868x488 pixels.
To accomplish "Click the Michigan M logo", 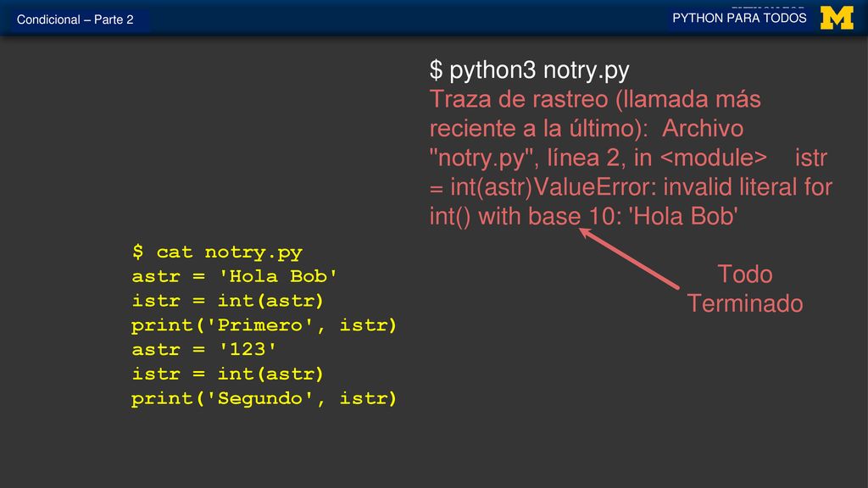I will (x=837, y=19).
